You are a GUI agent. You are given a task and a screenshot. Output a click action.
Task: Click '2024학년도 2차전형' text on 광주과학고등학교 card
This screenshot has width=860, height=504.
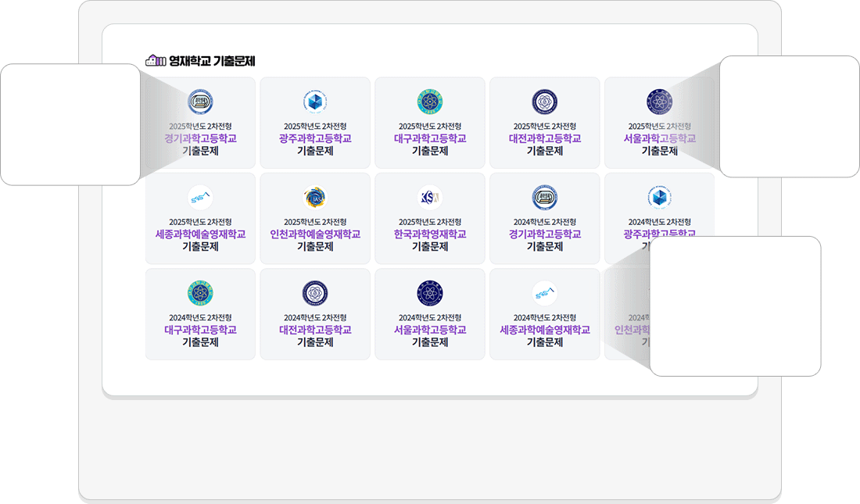tap(659, 222)
